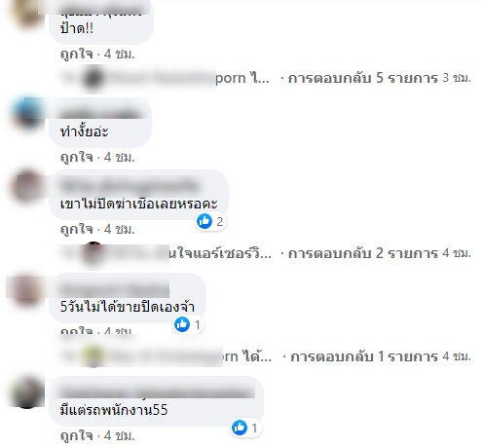Click ถูกใจ under ทำงั้ยอ่ะ comment

pos(77,158)
